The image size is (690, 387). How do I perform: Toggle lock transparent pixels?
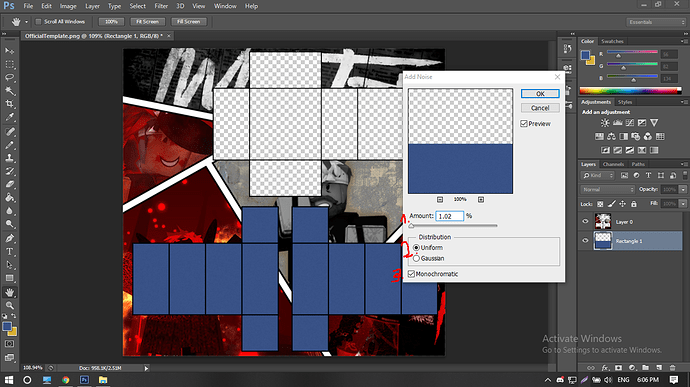(x=600, y=204)
